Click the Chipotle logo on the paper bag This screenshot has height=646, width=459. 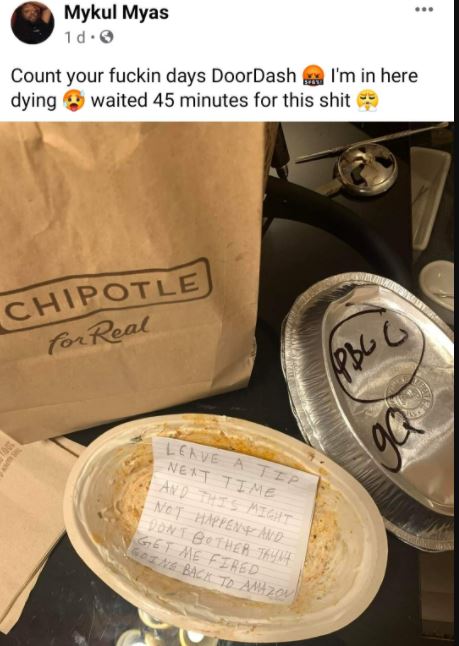coord(105,295)
